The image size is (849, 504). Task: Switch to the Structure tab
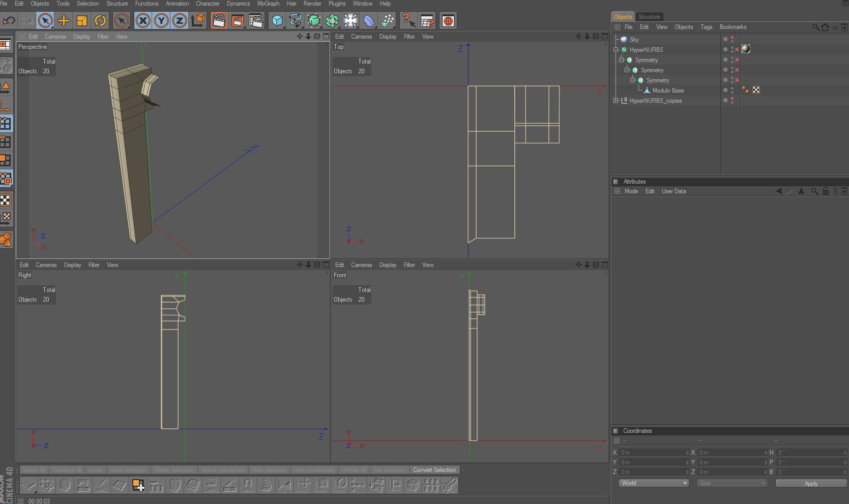pyautogui.click(x=649, y=17)
